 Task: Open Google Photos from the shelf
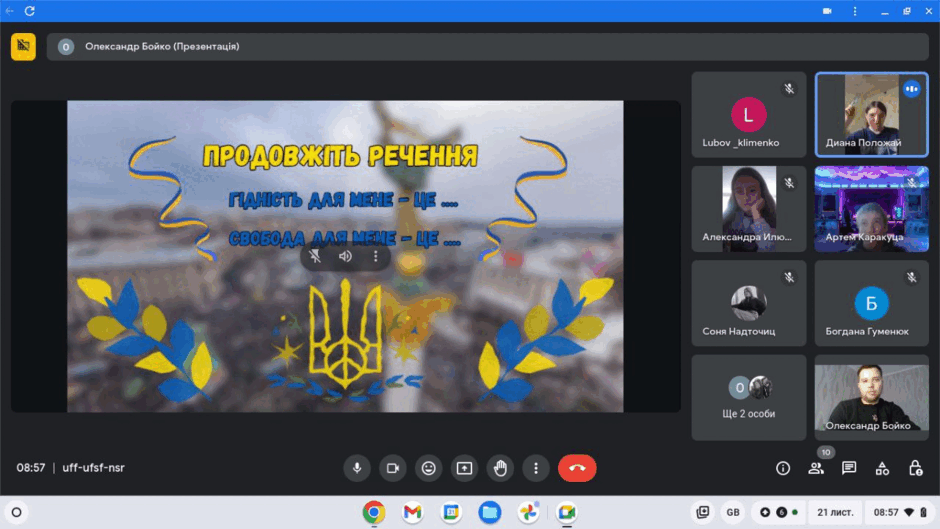pyautogui.click(x=528, y=512)
